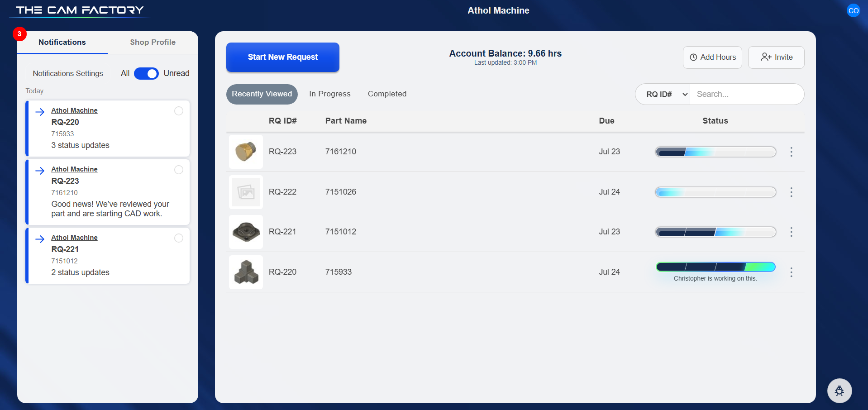Click the RQ-221 part thumbnail

click(246, 232)
